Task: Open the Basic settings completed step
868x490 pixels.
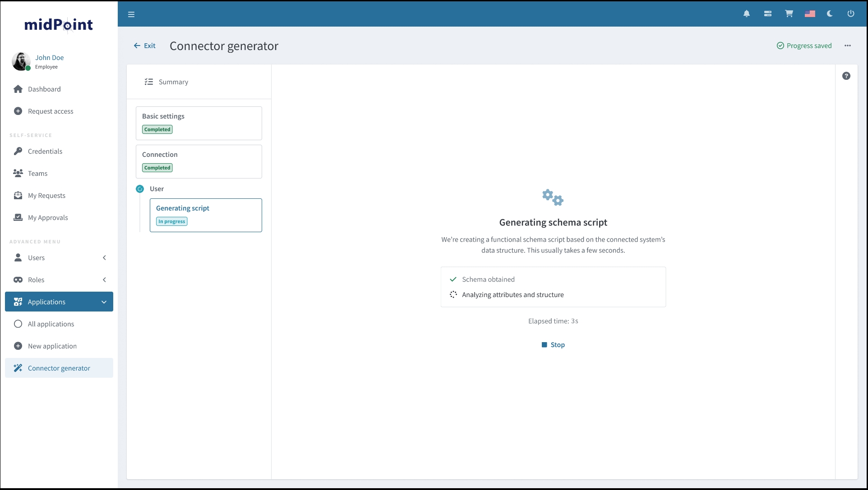Action: pyautogui.click(x=199, y=123)
